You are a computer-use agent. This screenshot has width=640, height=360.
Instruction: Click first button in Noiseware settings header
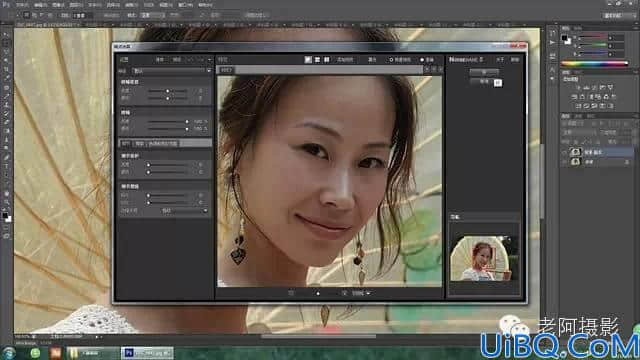160,60
